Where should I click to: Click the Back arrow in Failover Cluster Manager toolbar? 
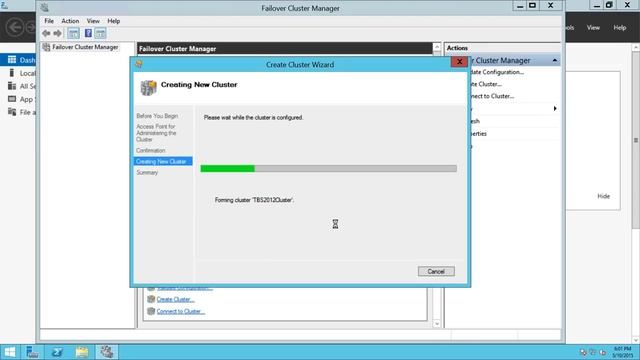tap(46, 33)
